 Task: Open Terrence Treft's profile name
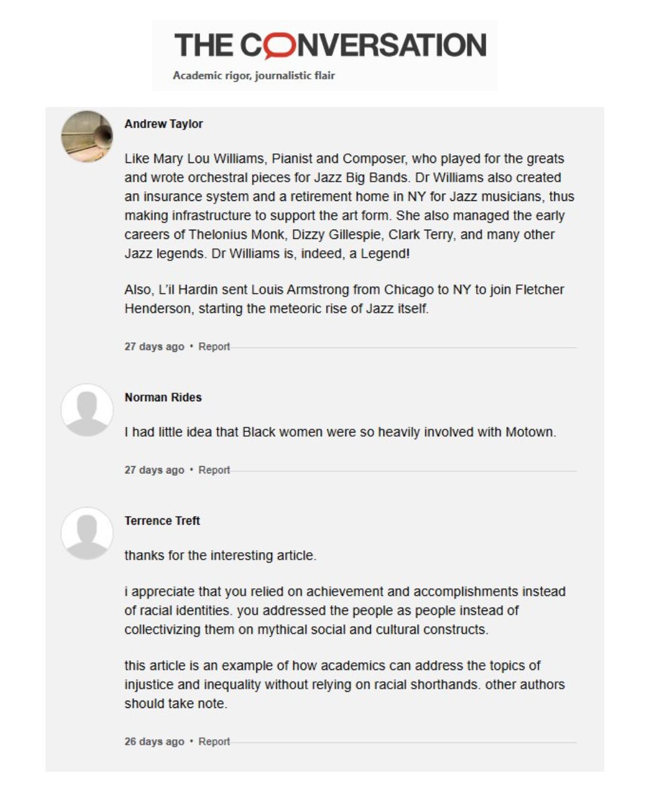(162, 521)
